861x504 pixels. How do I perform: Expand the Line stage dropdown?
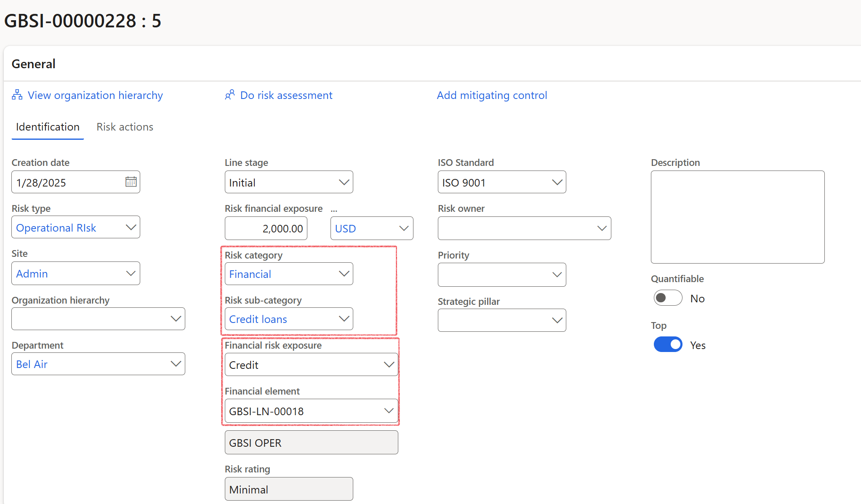(x=344, y=182)
